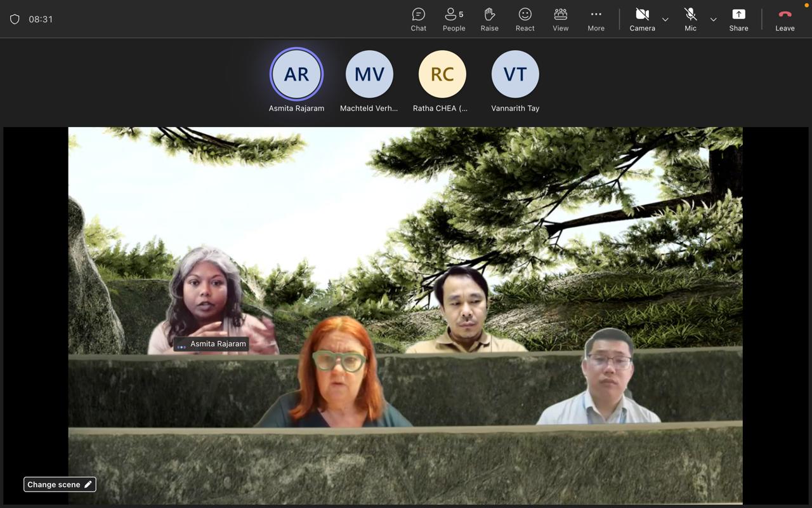Click the shield meeting security icon
The height and width of the screenshot is (508, 812).
point(15,19)
